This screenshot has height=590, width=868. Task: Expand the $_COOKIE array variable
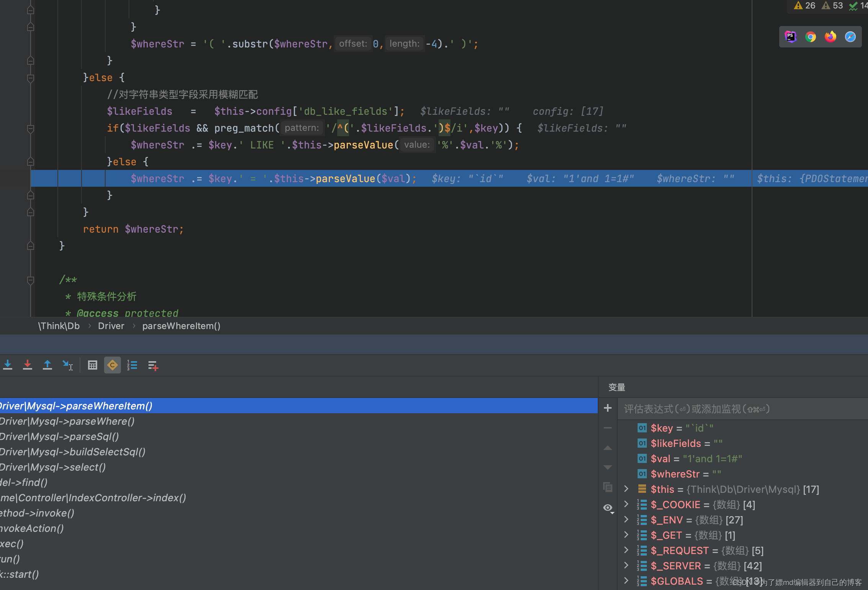(626, 504)
